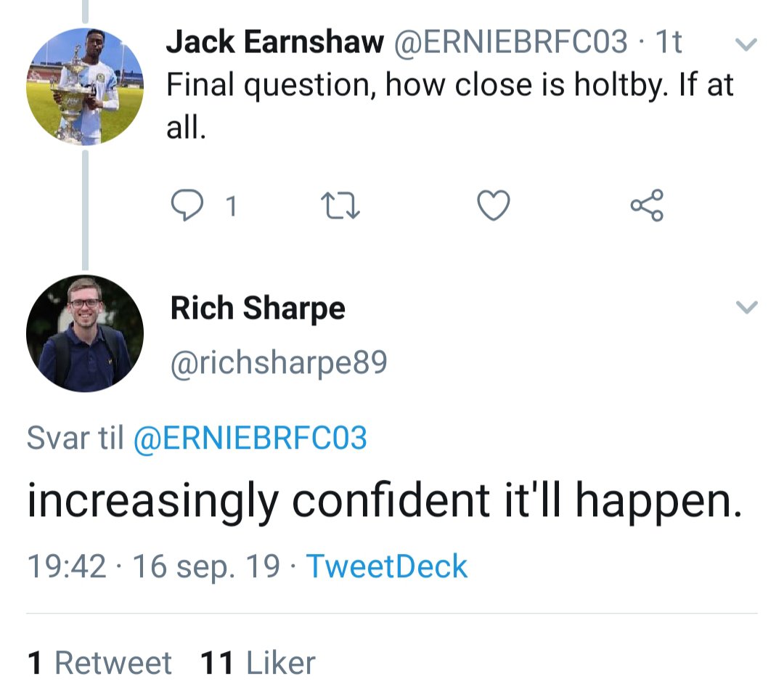Click the 'increasingly confident it'll happen' text
This screenshot has width=784, height=692.
tap(385, 502)
